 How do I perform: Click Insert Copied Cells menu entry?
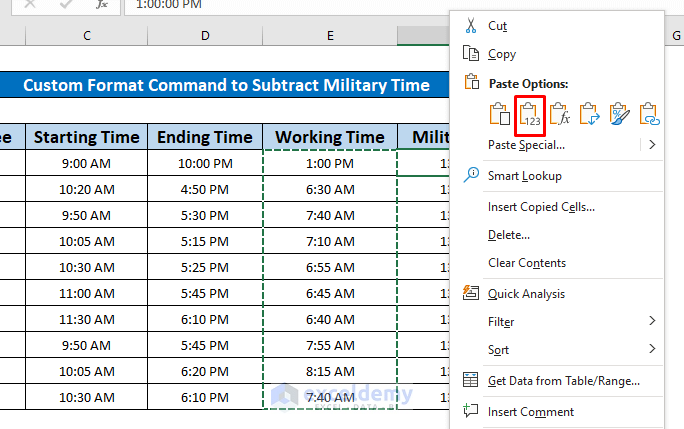pos(541,207)
